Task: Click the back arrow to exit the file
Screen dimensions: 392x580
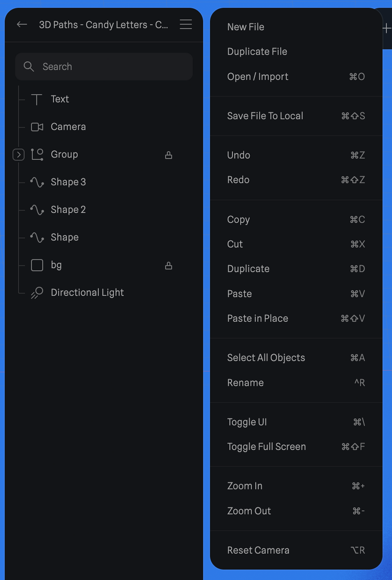Action: point(22,24)
